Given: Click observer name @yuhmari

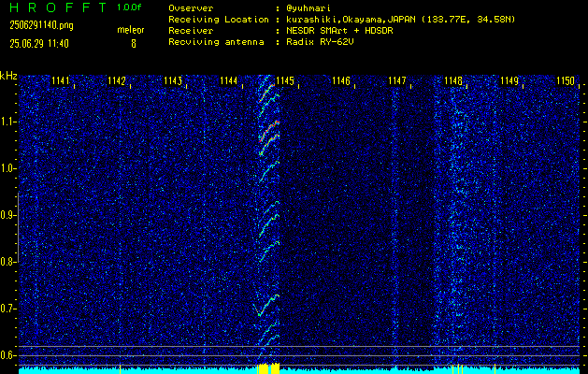Looking at the screenshot, I should pos(308,8).
